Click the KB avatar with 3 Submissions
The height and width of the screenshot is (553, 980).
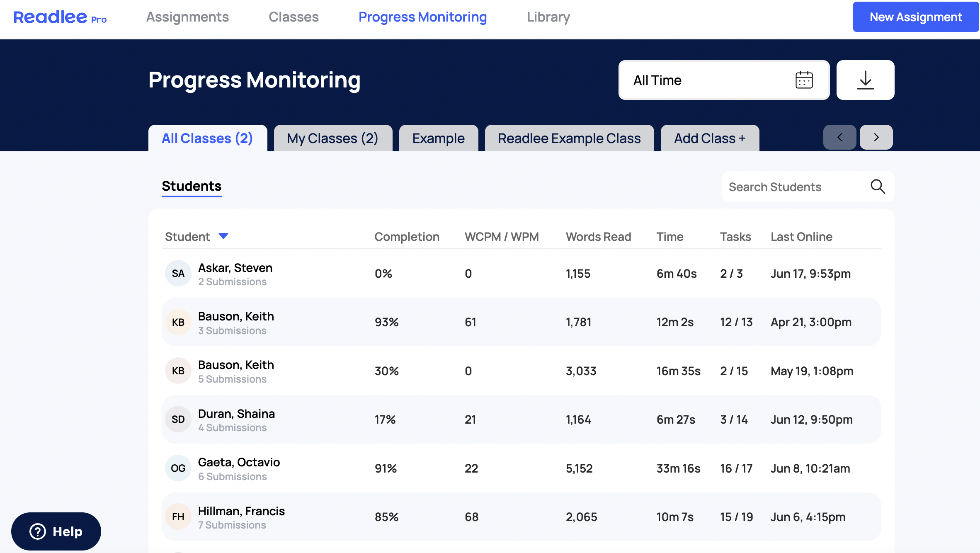click(178, 322)
